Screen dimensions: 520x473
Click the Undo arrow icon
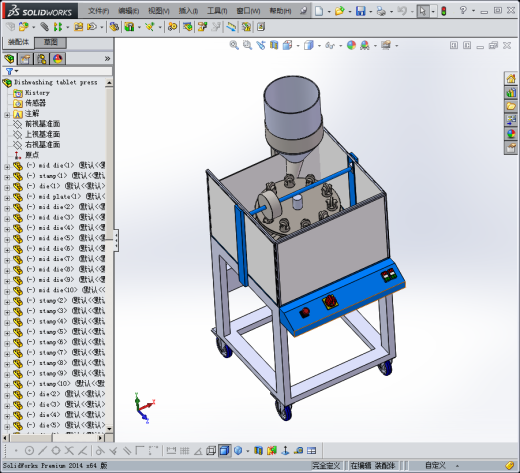coord(402,11)
